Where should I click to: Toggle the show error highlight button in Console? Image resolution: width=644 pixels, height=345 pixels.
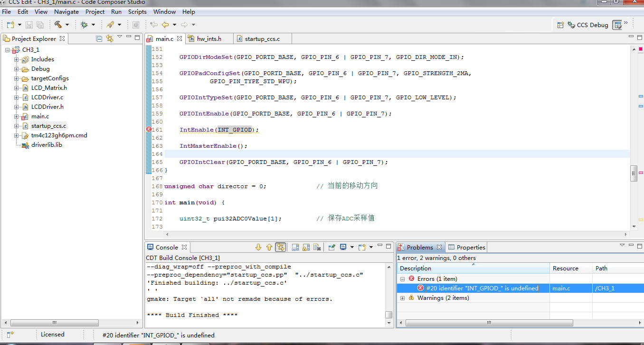[281, 247]
